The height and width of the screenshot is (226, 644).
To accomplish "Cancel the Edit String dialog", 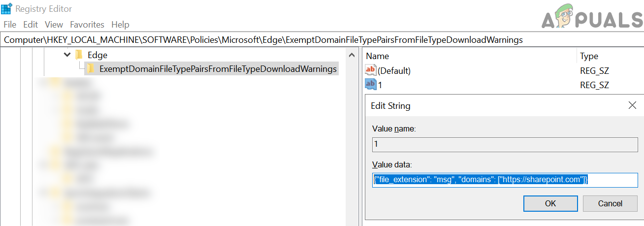I will coord(610,203).
